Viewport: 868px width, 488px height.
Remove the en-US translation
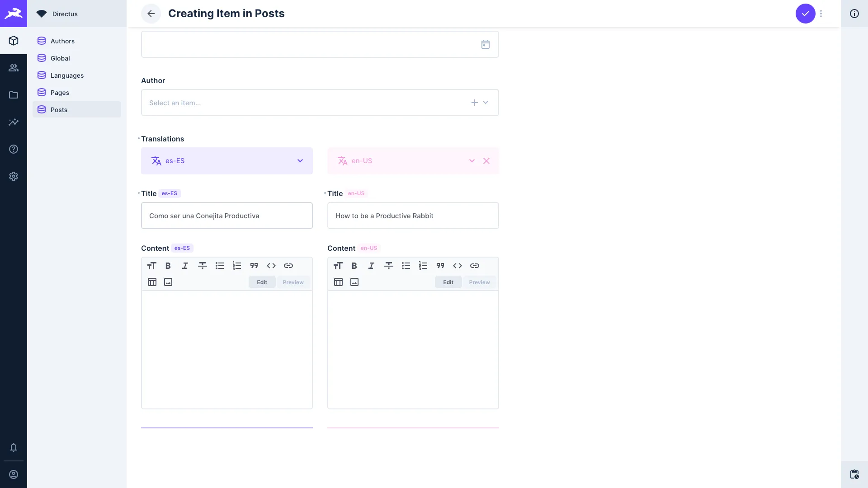click(x=486, y=160)
